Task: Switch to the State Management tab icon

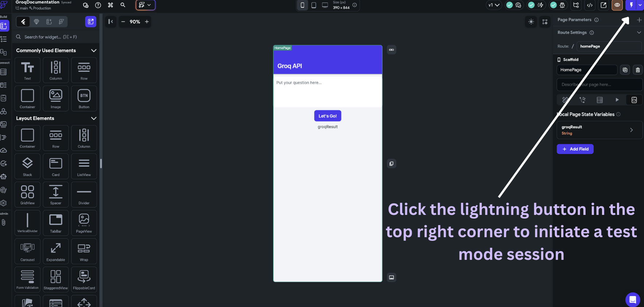Action: pos(634,100)
